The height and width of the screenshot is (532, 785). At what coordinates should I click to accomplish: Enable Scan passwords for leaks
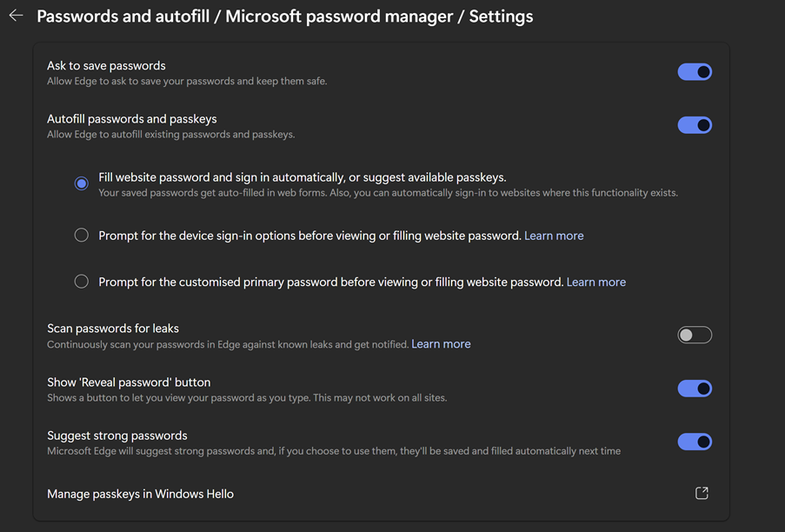pyautogui.click(x=694, y=335)
